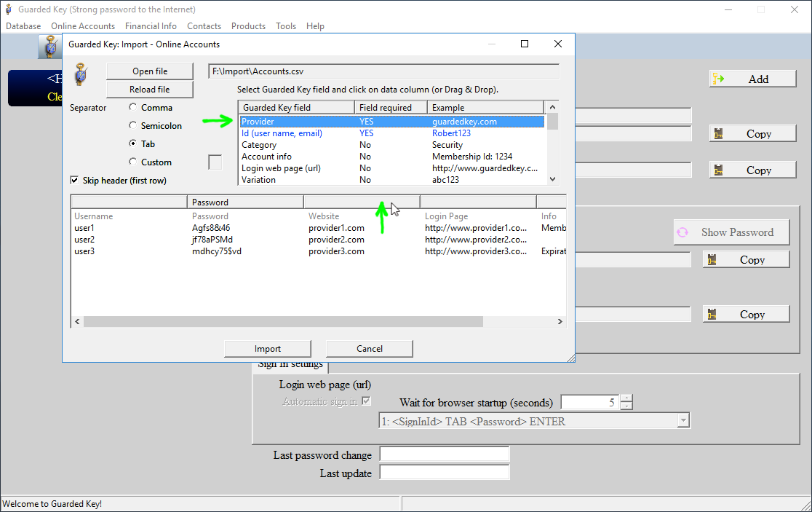Click the icon on the Add button
812x512 pixels.
[x=719, y=79]
